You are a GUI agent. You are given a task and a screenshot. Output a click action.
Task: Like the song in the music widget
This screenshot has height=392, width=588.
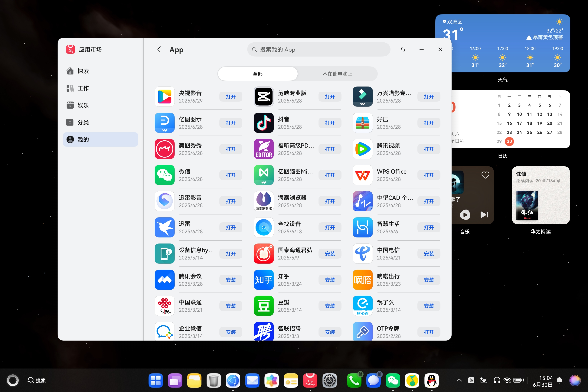tap(485, 175)
